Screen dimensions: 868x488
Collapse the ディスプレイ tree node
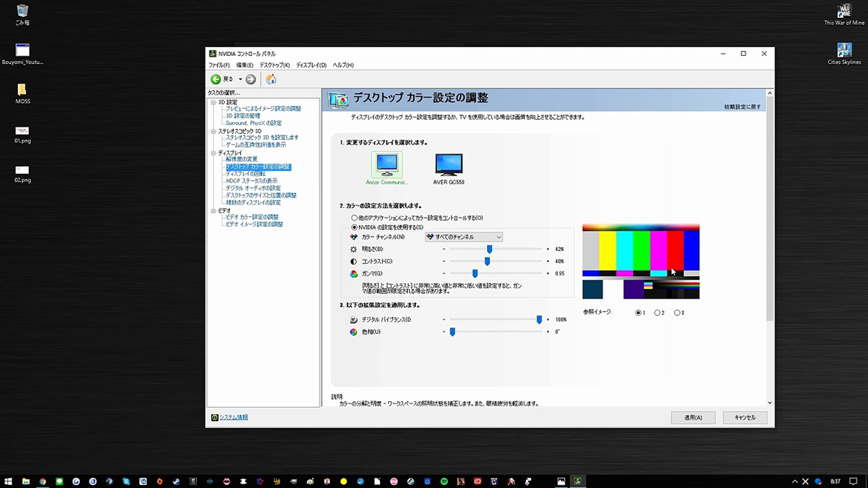pos(213,153)
